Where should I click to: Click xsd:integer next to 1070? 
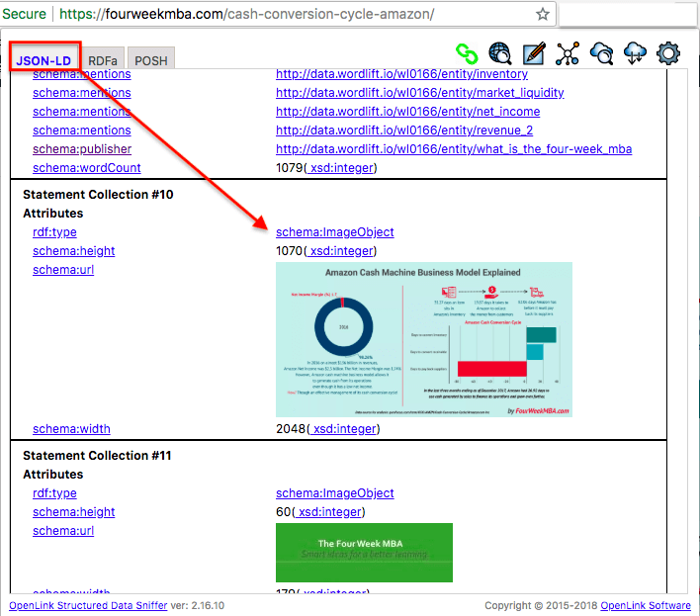[x=340, y=251]
